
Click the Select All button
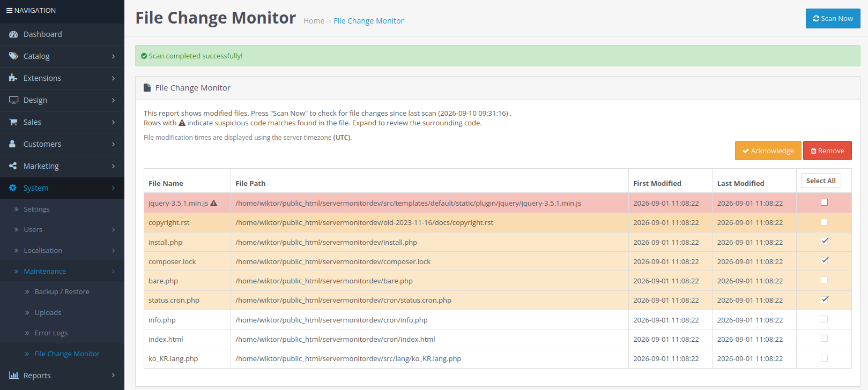[x=821, y=181]
